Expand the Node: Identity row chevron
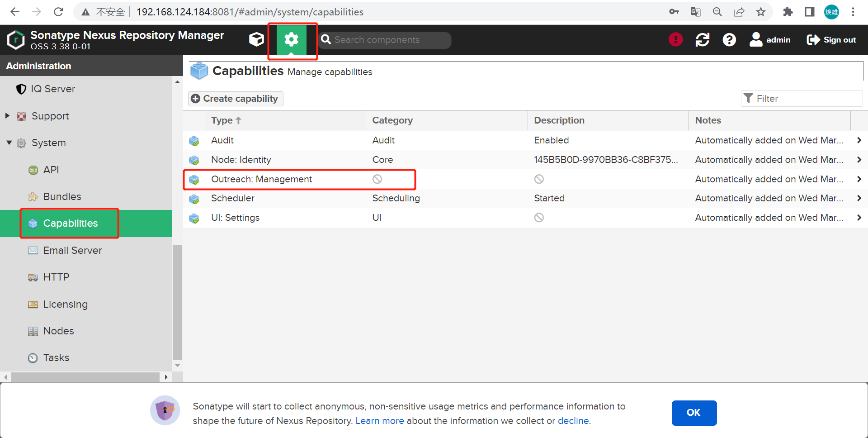The height and width of the screenshot is (438, 868). pyautogui.click(x=859, y=160)
